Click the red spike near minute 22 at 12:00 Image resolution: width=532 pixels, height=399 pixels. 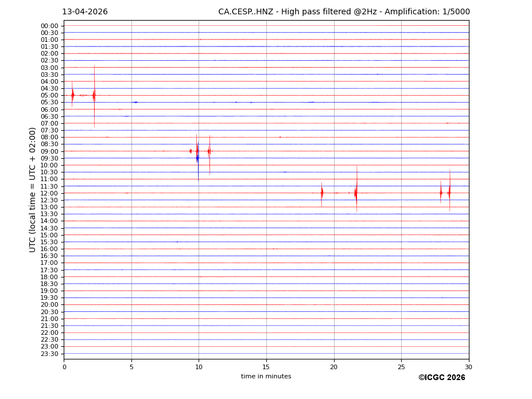click(356, 193)
